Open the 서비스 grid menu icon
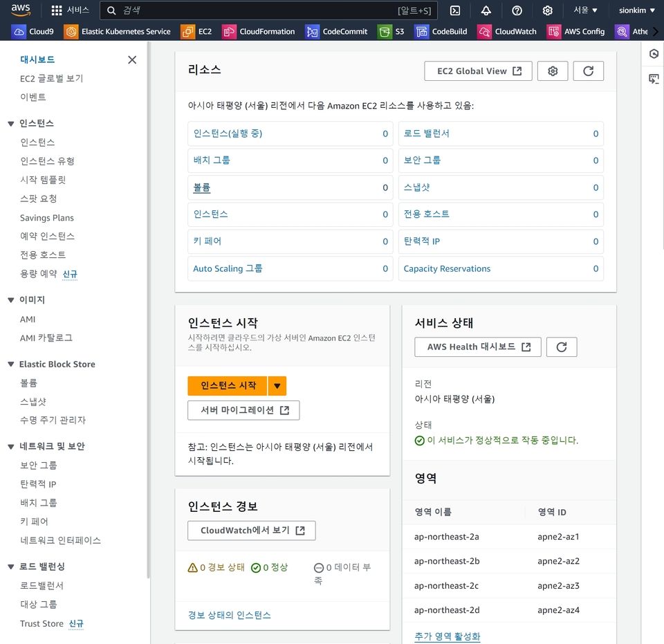Image resolution: width=664 pixels, height=644 pixels. click(x=57, y=10)
